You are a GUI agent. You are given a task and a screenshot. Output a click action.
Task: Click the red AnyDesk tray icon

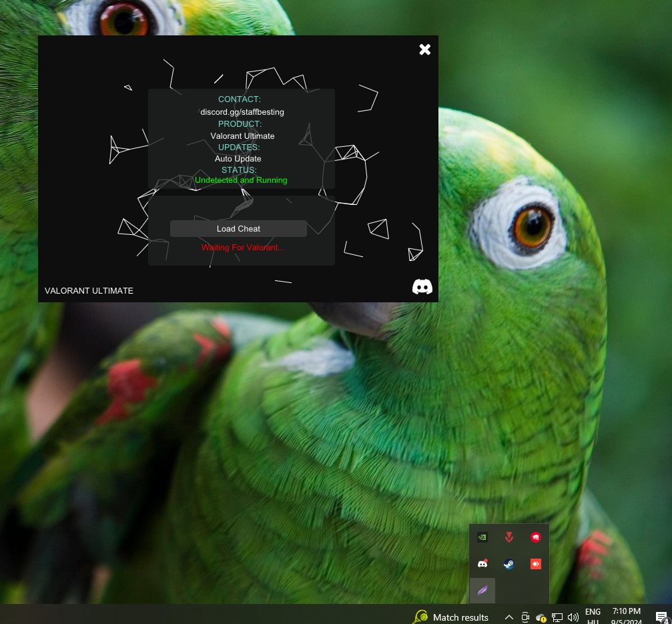click(535, 564)
